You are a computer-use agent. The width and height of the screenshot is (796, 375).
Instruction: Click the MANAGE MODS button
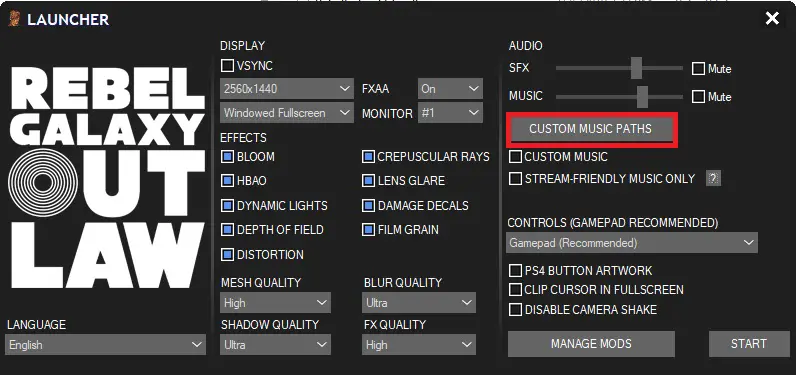pos(591,344)
